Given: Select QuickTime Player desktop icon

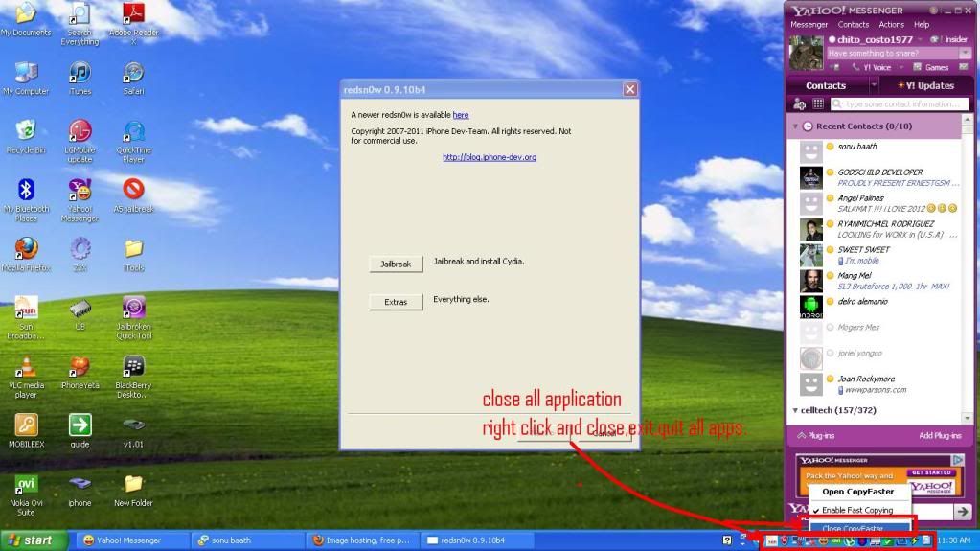Looking at the screenshot, I should point(133,142).
